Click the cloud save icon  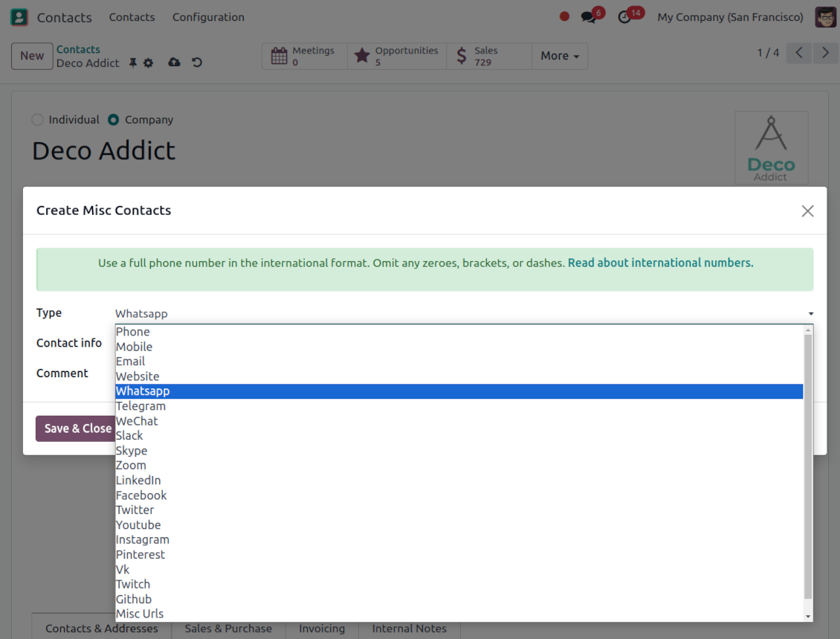174,62
